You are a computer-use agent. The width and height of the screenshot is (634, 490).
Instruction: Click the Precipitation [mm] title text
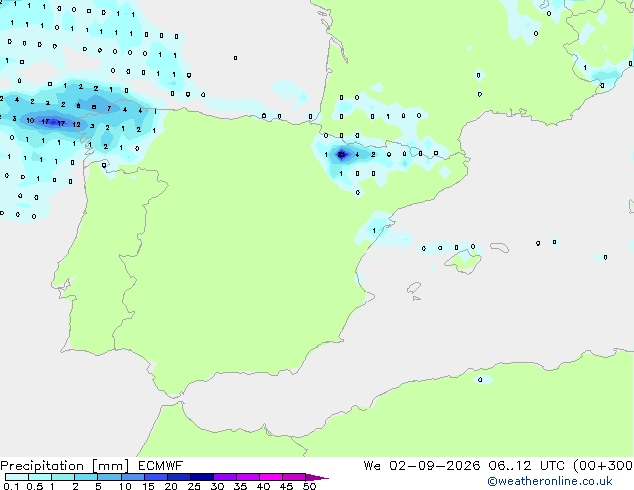pos(65,466)
